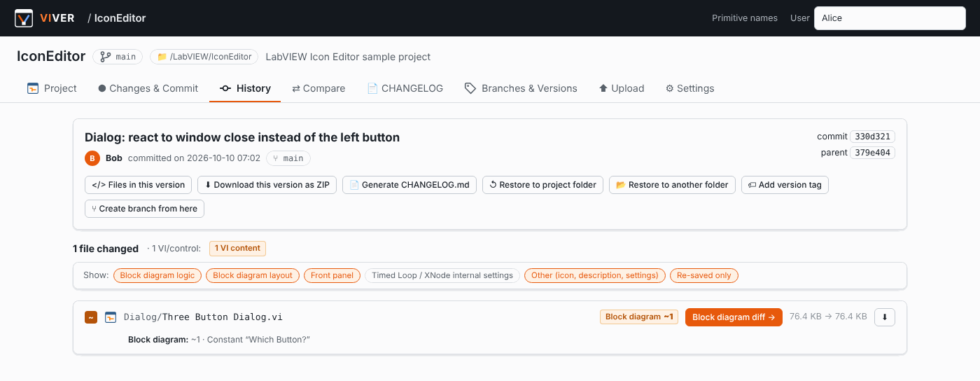Click the IconEditor project heading
The image size is (980, 381).
click(51, 57)
